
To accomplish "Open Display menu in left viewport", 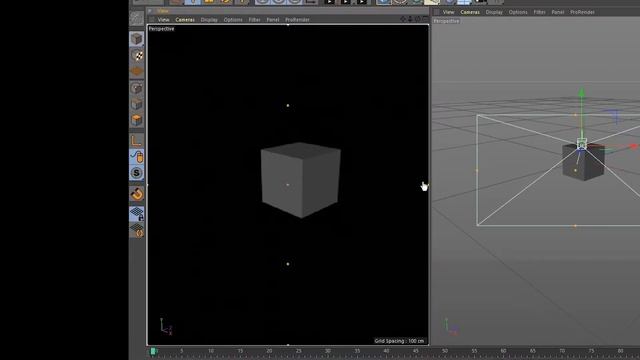I will click(x=209, y=20).
